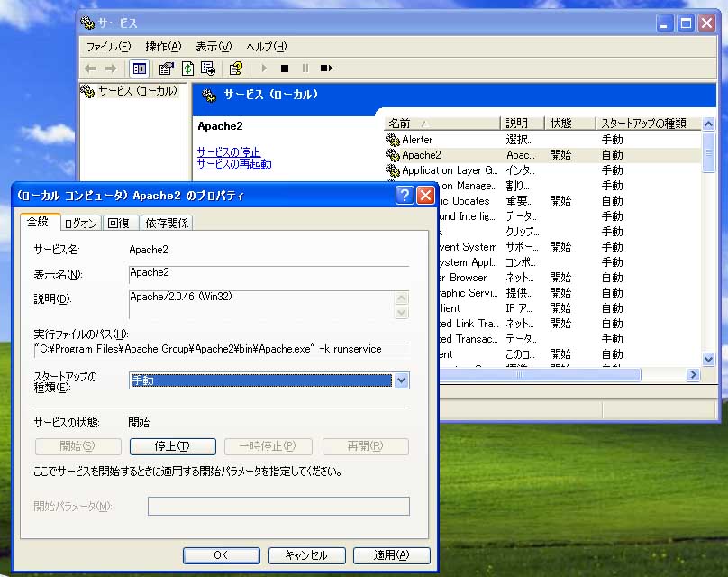Image resolution: width=728 pixels, height=577 pixels.
Task: Click the 表示名(N) field containing Apache2
Action: coord(268,274)
